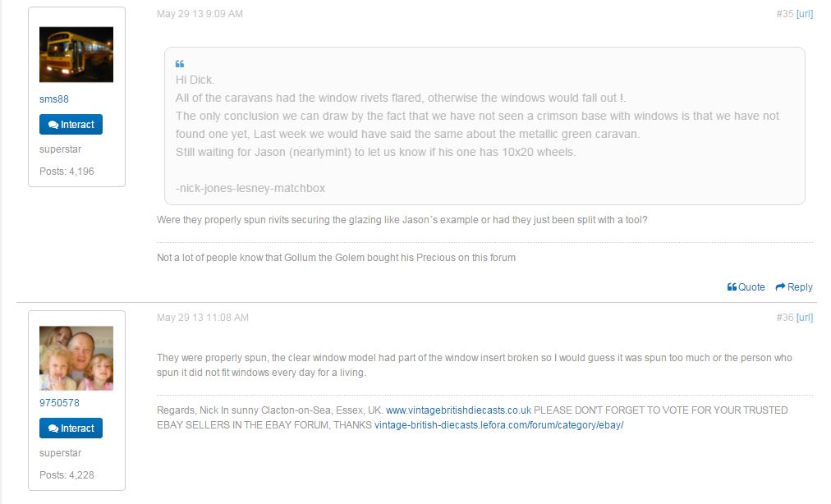Click the [url] link beside #35
The height and width of the screenshot is (504, 831).
coord(805,14)
